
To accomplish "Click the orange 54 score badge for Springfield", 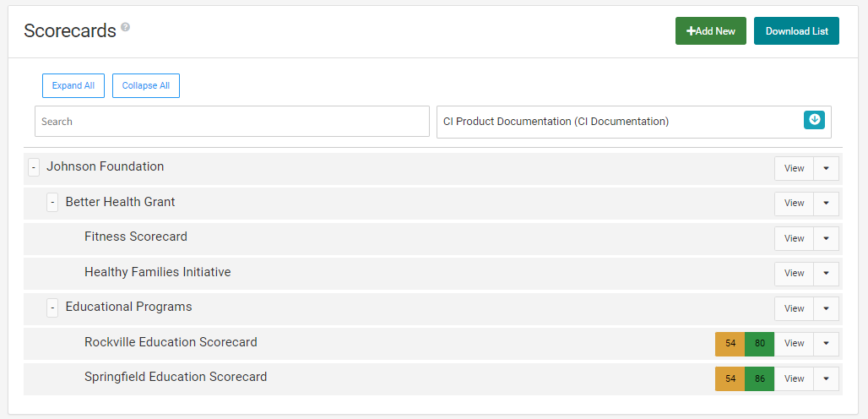I will (730, 378).
